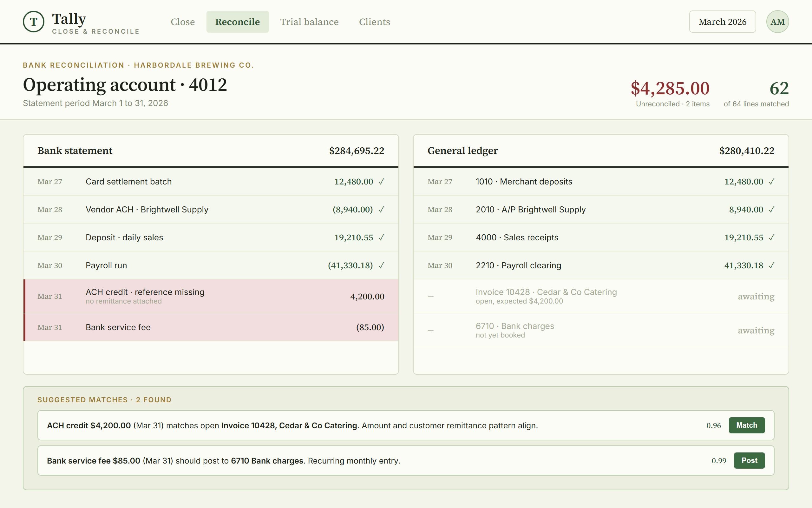The height and width of the screenshot is (508, 812).
Task: Click the 4,200.00 ACH credit amount
Action: 367,297
